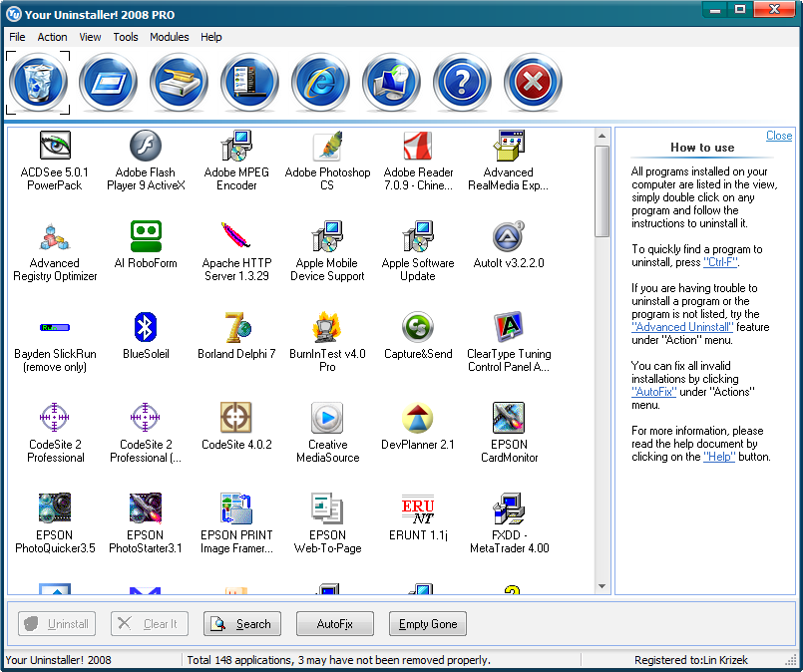Select the Advanced Registry Optimizer icon
This screenshot has width=803, height=672.
click(55, 236)
